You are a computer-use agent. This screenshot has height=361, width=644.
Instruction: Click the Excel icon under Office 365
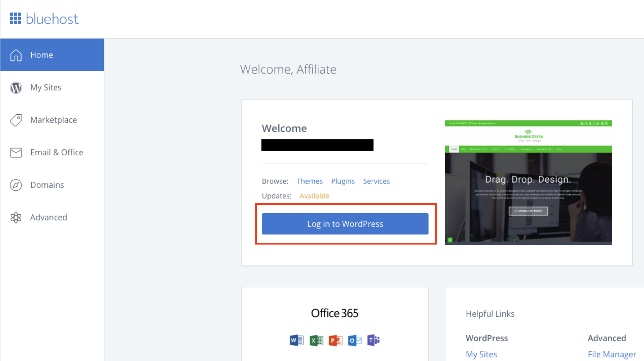click(316, 340)
